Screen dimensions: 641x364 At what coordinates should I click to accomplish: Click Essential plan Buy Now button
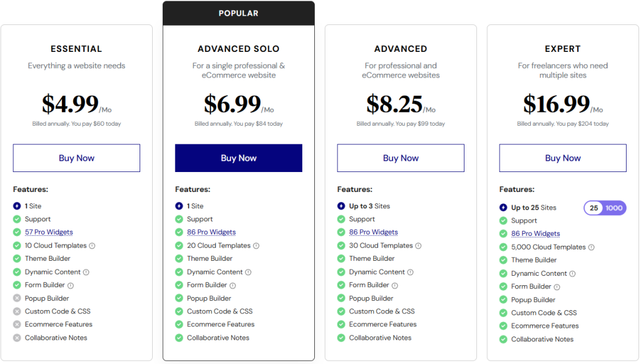point(76,158)
